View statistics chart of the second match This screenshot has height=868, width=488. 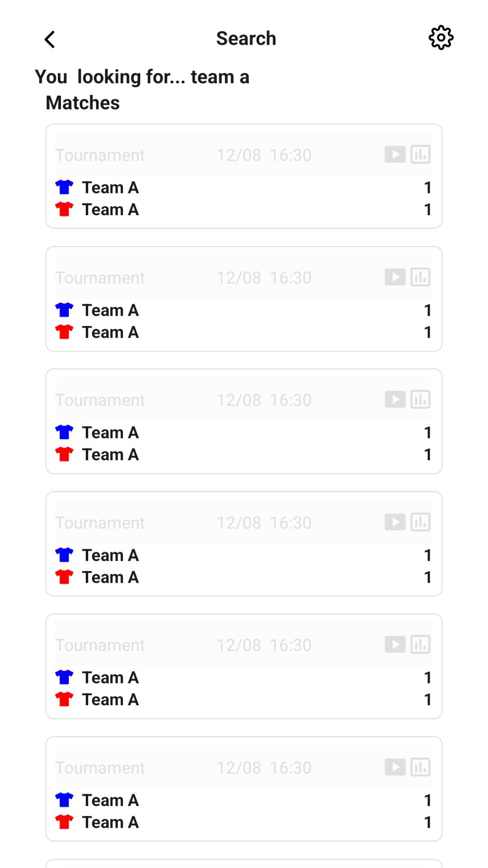[x=420, y=277]
